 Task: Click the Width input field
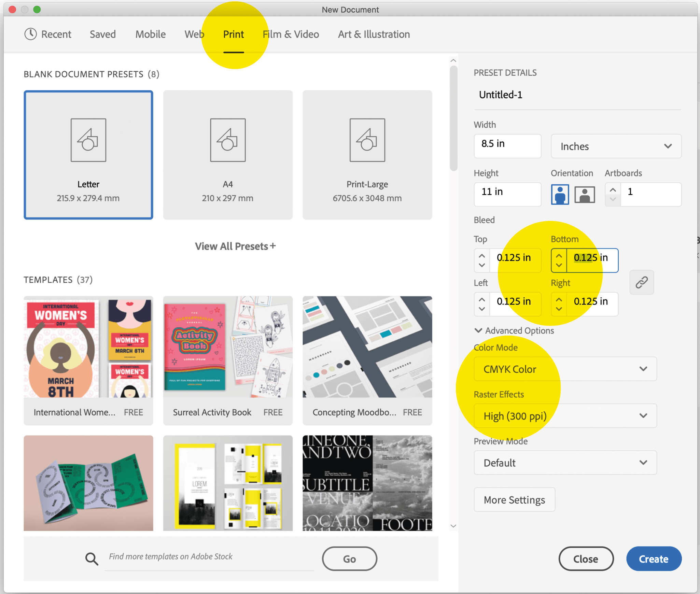pos(507,146)
